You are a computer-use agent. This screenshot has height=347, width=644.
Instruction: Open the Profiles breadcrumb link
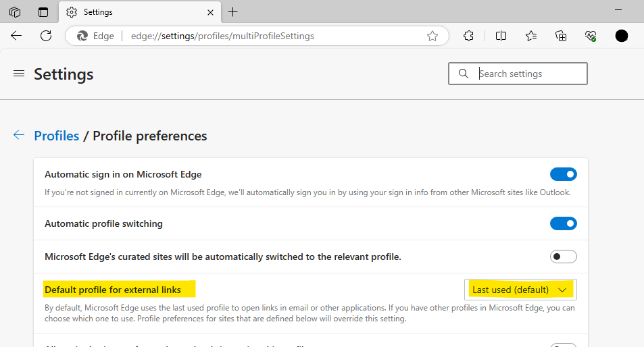point(57,136)
